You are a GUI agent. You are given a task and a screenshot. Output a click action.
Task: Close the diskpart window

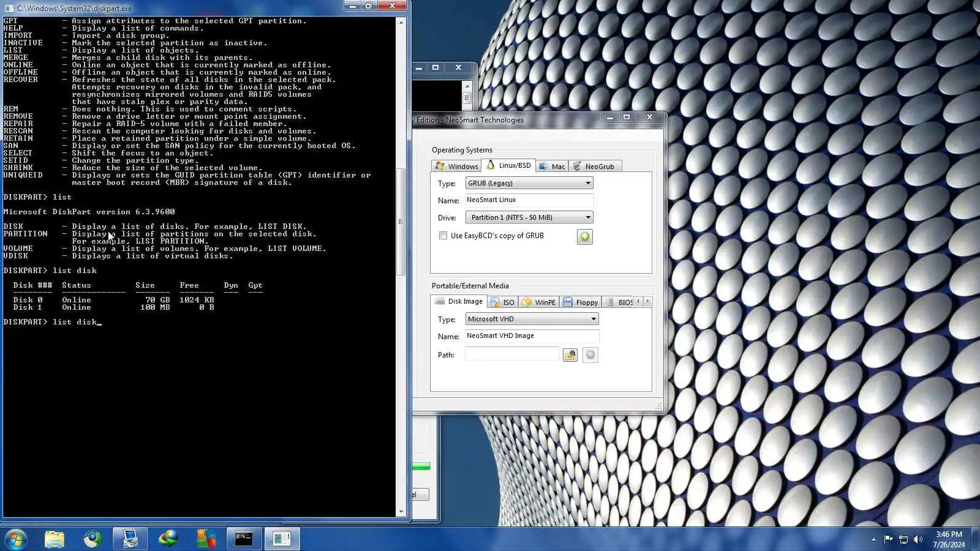click(x=392, y=6)
